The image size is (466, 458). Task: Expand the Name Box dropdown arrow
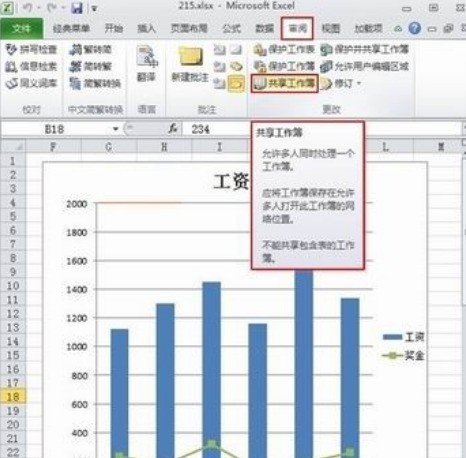click(x=115, y=129)
